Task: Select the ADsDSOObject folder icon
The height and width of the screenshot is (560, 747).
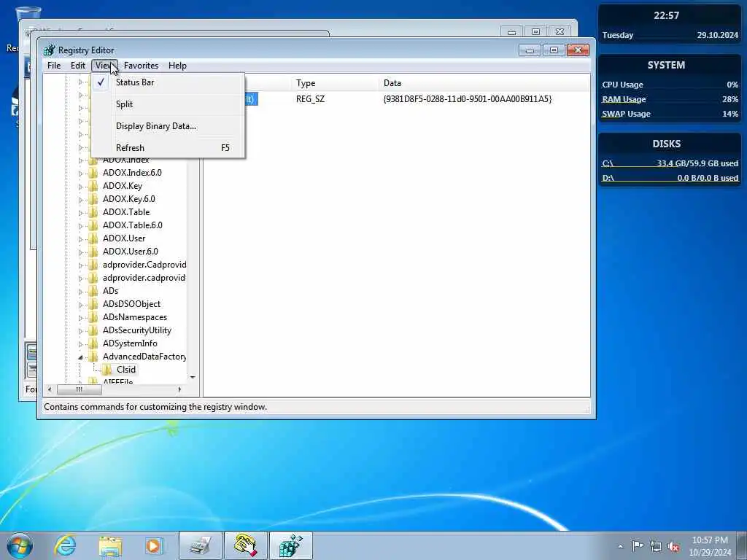Action: coord(93,304)
